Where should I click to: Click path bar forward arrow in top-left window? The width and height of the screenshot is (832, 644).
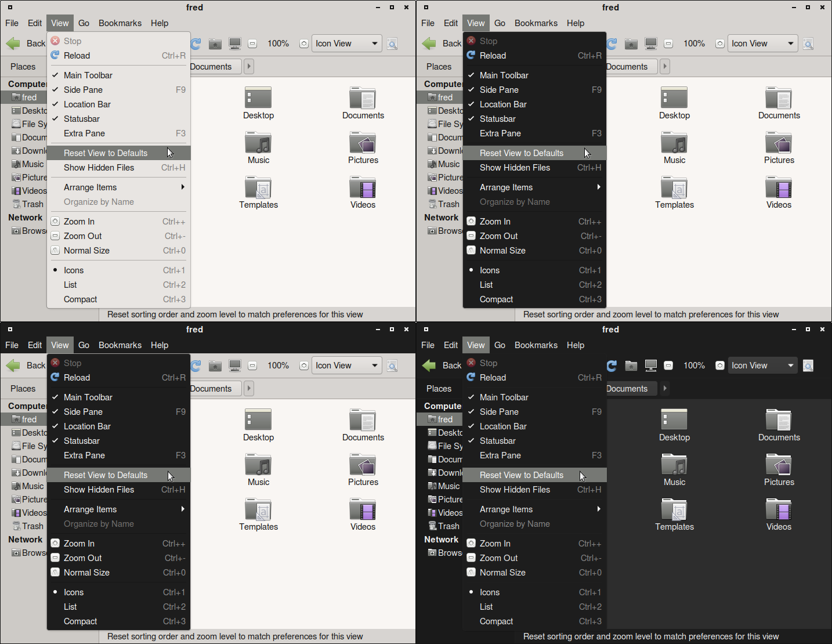pos(249,67)
